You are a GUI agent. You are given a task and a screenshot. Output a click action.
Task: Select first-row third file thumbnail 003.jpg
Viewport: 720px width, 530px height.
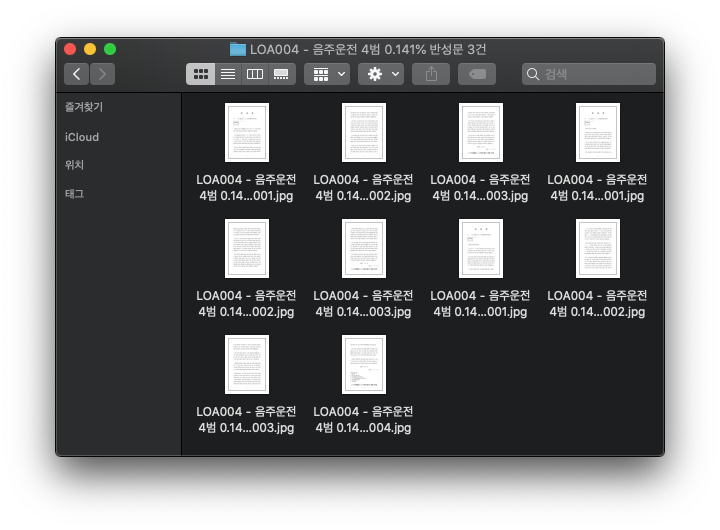[481, 132]
